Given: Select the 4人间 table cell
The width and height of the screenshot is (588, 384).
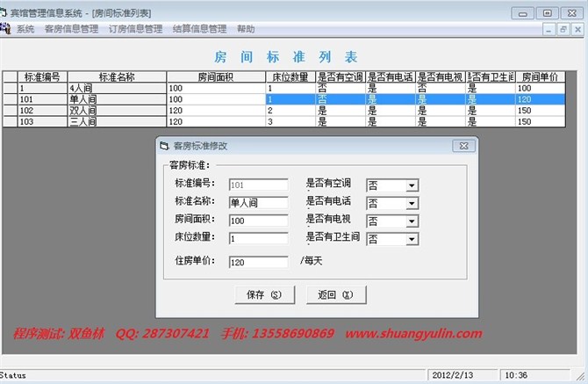Looking at the screenshot, I should coord(117,88).
